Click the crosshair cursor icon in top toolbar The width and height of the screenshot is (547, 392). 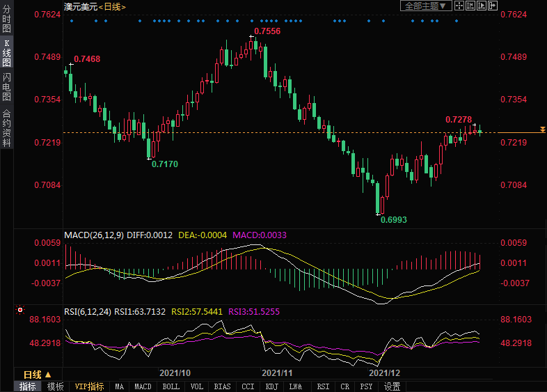(459, 6)
